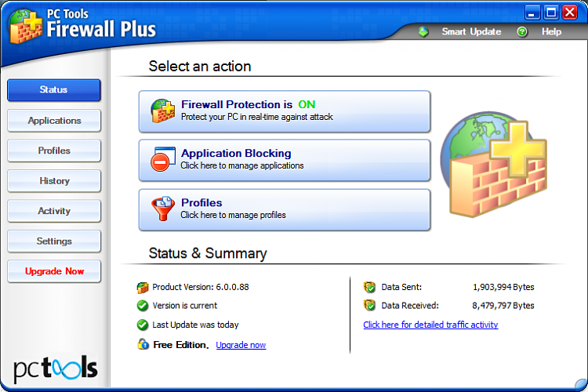Click the red blocked-window Application Blocking icon
Image resolution: width=588 pixels, height=392 pixels.
163,159
